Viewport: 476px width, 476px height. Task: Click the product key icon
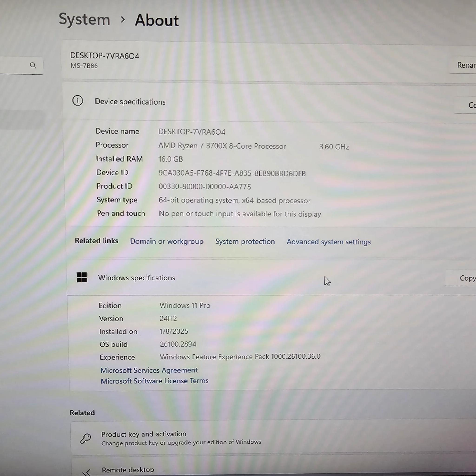(86, 439)
